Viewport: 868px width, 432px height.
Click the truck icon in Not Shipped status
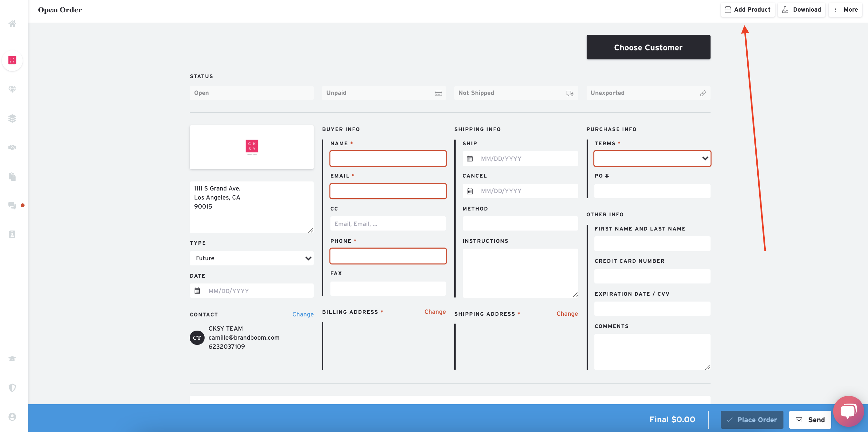click(x=570, y=93)
